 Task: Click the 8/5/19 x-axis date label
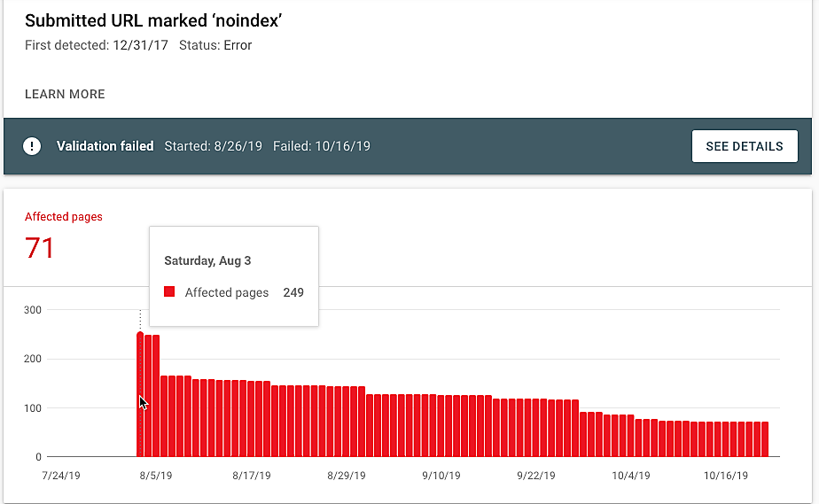pos(156,476)
